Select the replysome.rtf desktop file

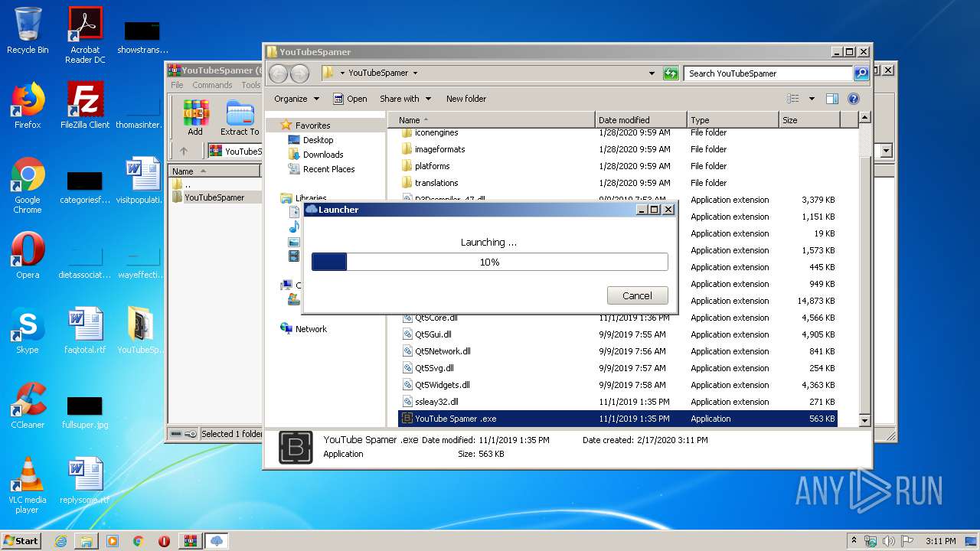(x=85, y=481)
